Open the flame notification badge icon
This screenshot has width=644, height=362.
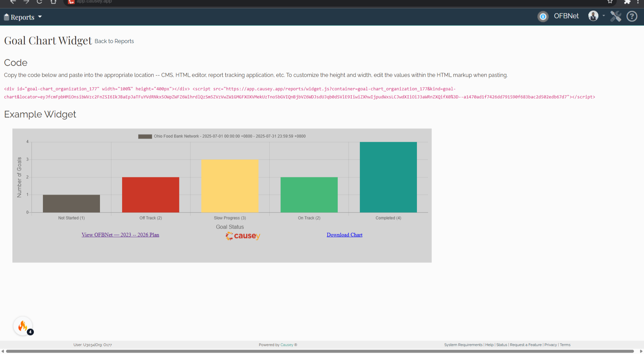tap(23, 326)
